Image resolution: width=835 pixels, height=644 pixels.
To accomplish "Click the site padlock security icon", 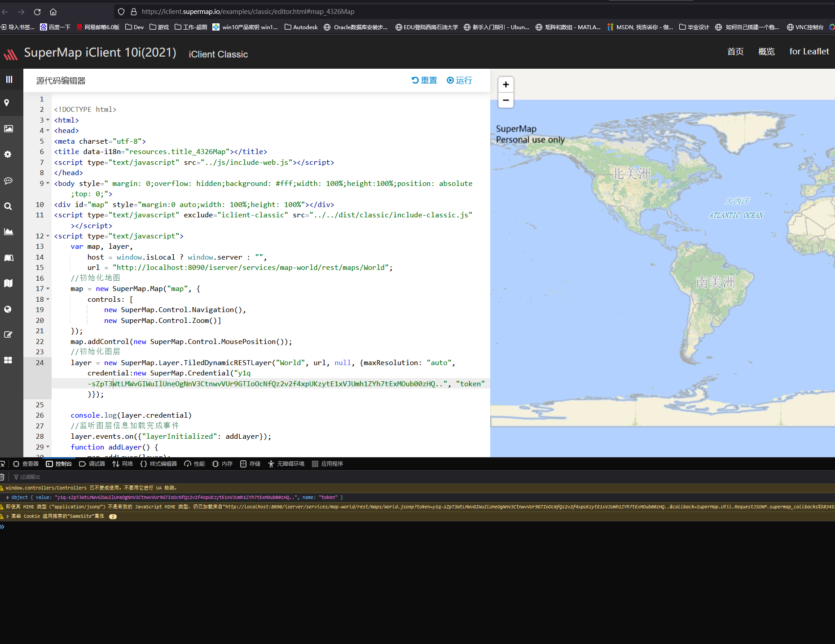I will pos(133,12).
